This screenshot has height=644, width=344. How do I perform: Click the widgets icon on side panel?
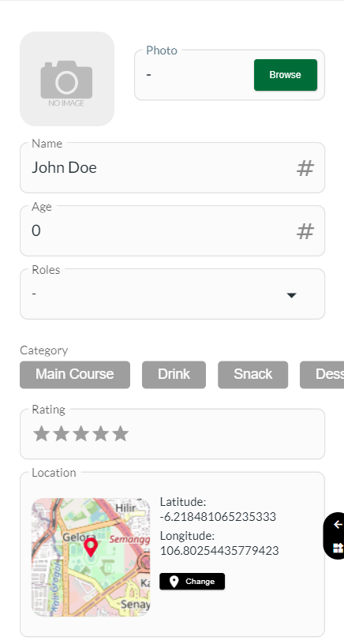(338, 548)
